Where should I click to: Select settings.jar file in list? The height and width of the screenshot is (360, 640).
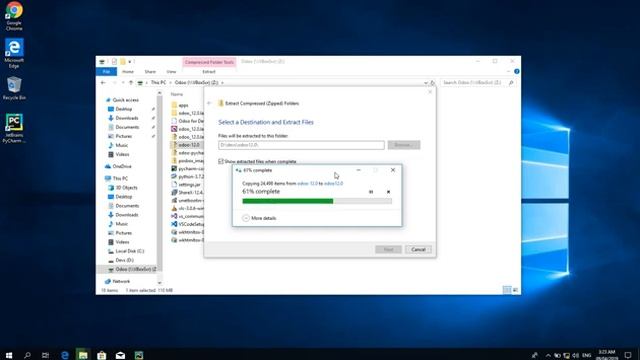(189, 184)
